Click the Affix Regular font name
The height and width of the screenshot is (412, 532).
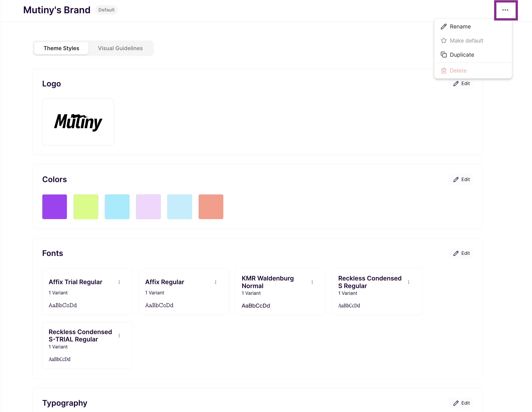165,282
